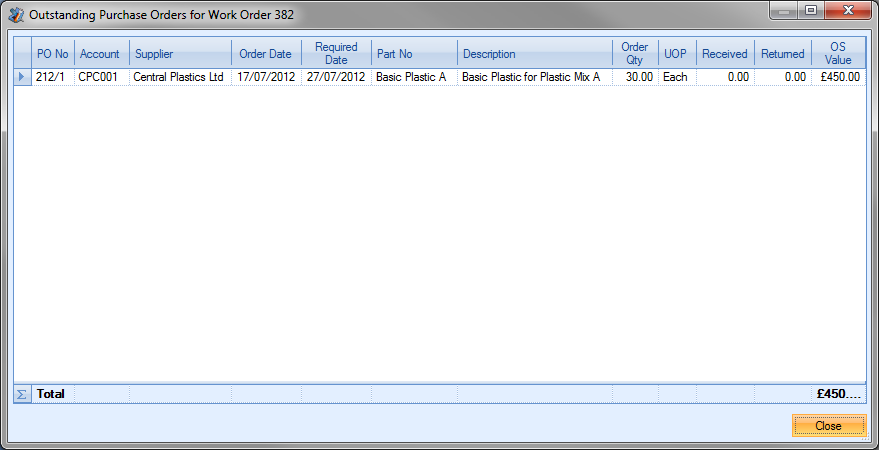Click the UOP column header
Viewport: 879px width, 450px height.
[676, 54]
